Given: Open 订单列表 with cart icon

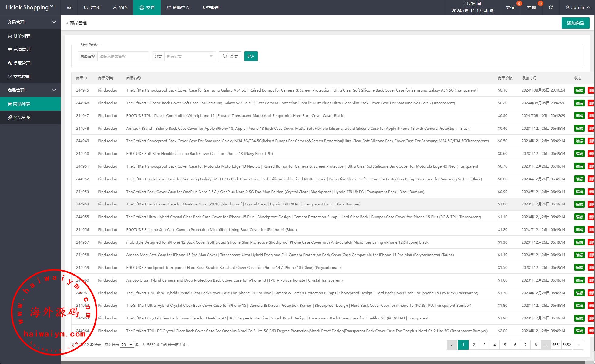Looking at the screenshot, I should pyautogui.click(x=19, y=36).
